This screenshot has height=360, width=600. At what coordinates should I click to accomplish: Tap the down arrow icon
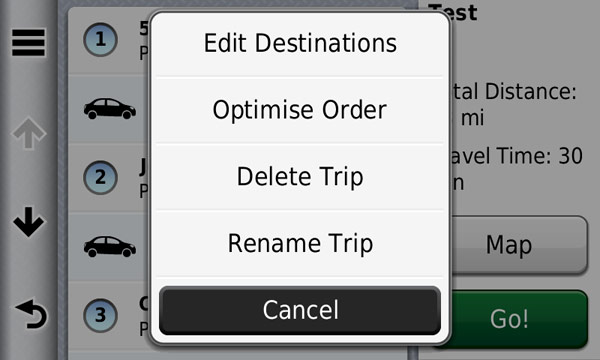coord(29,222)
